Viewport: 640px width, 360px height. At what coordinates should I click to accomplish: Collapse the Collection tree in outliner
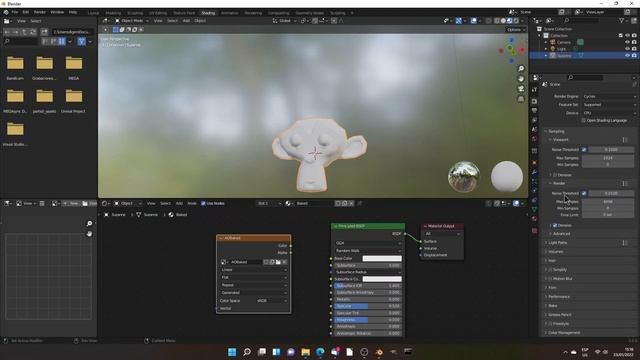tap(540, 36)
